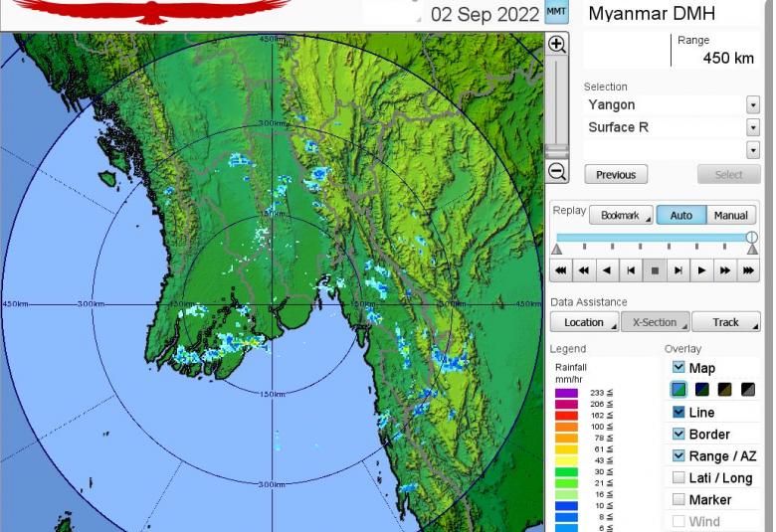
Task: Jump to the last replay frame
Action: (x=749, y=269)
